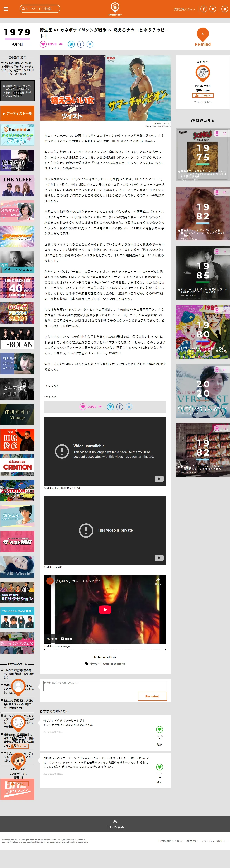Click the YouTube icon on the 'Video unavailable' player
The image size is (230, 868).
point(159,478)
